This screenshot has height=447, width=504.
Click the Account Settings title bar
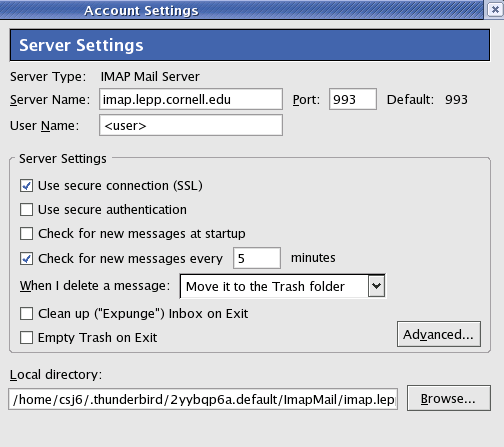pos(241,10)
